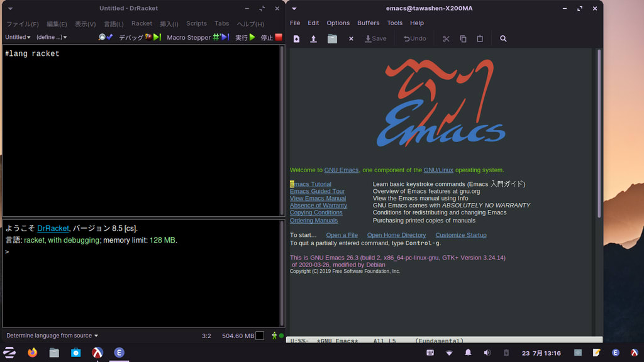Open the Absence of Warranty link
644x362 pixels.
[318, 206]
